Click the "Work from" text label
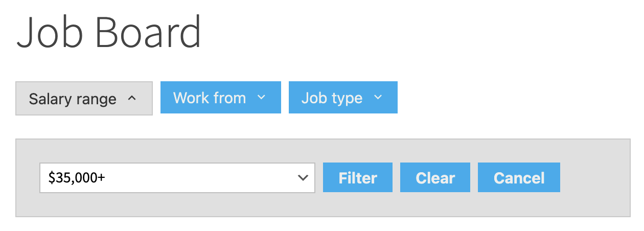The image size is (644, 231). tap(210, 98)
